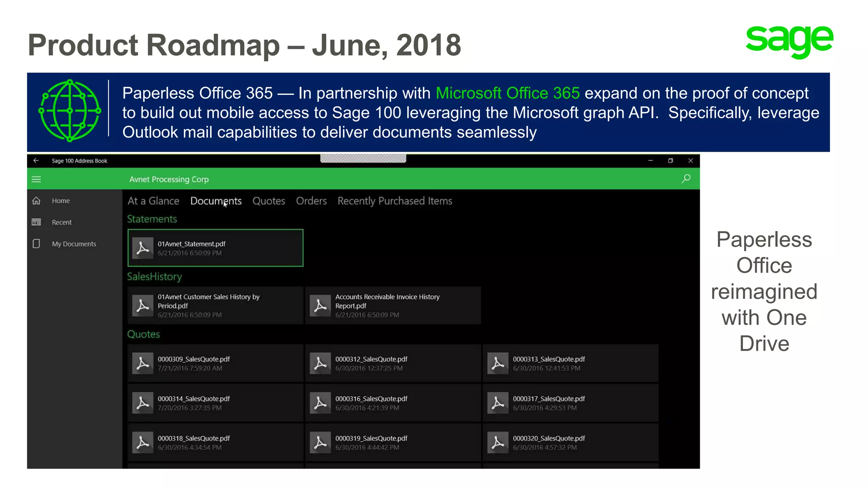Switch to the At a Glance tab
The image size is (868, 488).
[x=153, y=201]
